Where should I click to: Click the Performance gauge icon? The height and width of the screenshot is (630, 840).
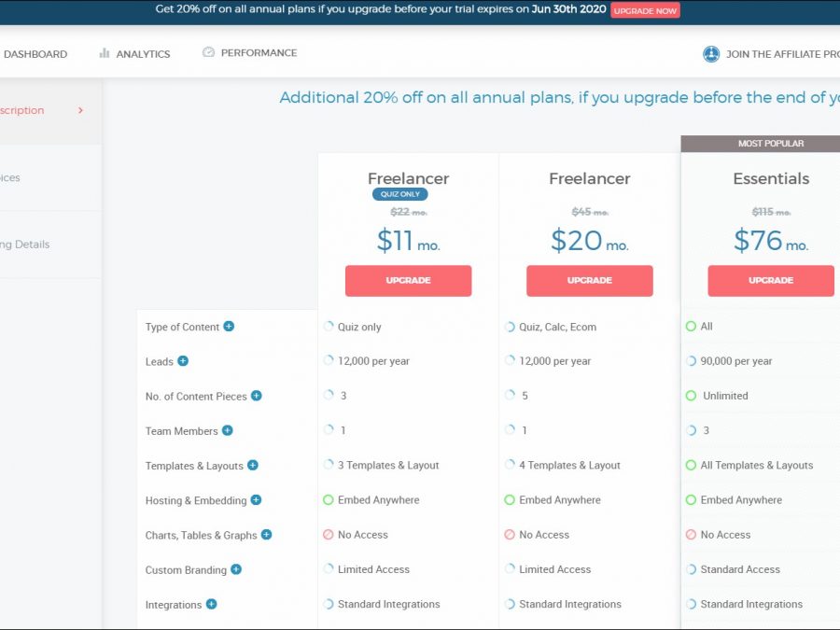point(208,52)
